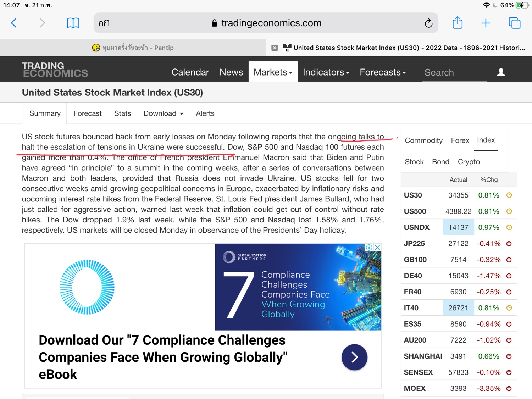Switch to the Bond market tab
Image resolution: width=532 pixels, height=399 pixels.
(x=440, y=162)
